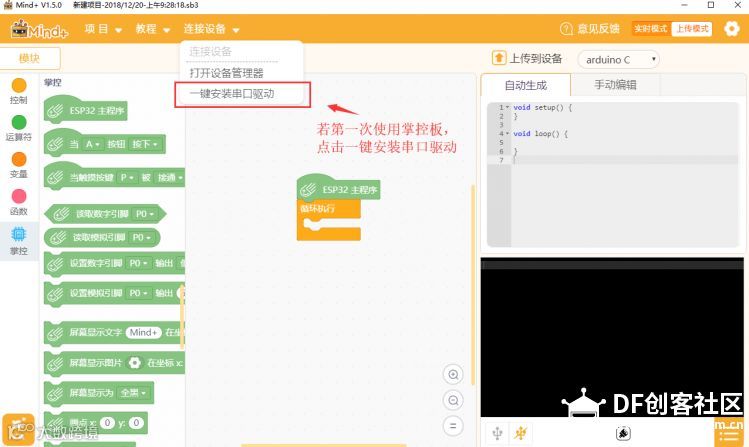Select the 变量 category circle

point(19,159)
